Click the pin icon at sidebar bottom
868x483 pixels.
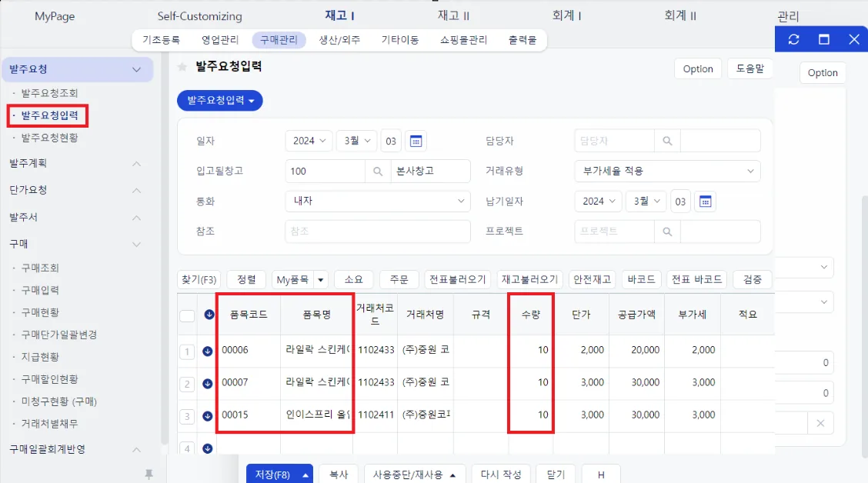[x=149, y=474]
